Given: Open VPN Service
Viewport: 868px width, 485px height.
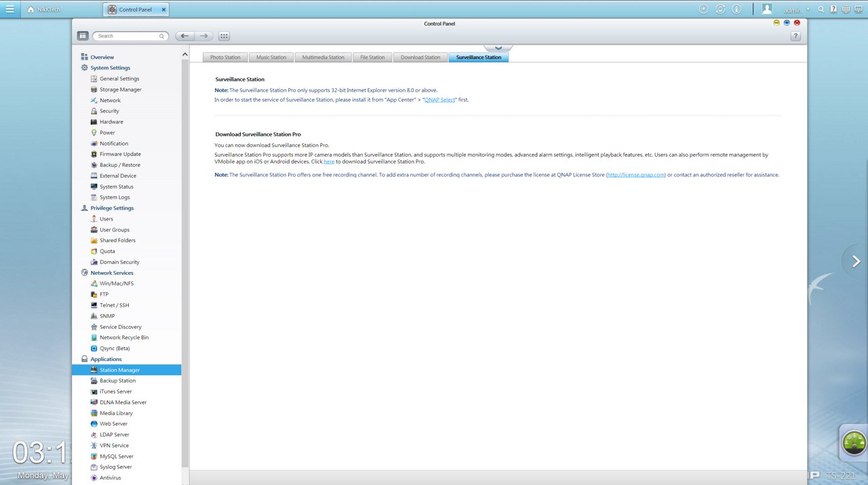Looking at the screenshot, I should tap(114, 446).
